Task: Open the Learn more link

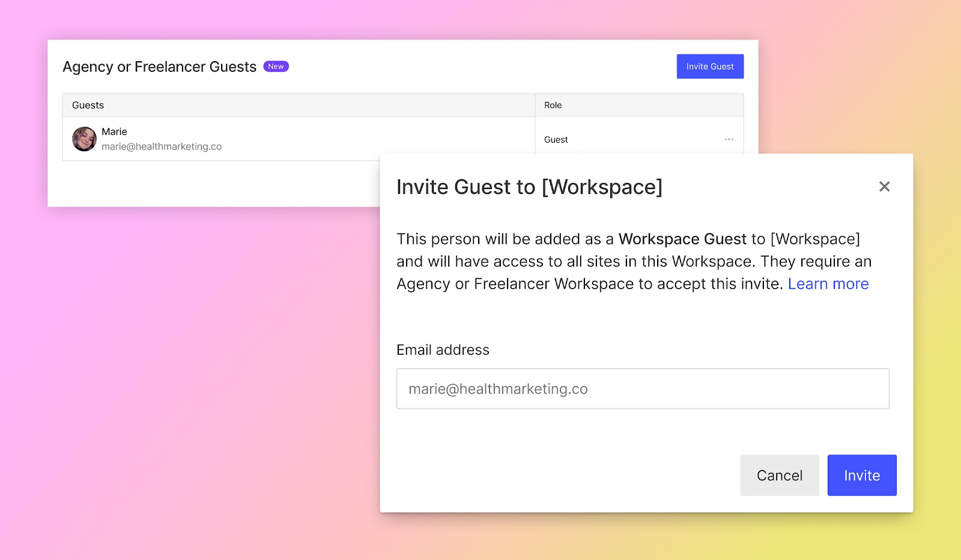Action: point(828,284)
